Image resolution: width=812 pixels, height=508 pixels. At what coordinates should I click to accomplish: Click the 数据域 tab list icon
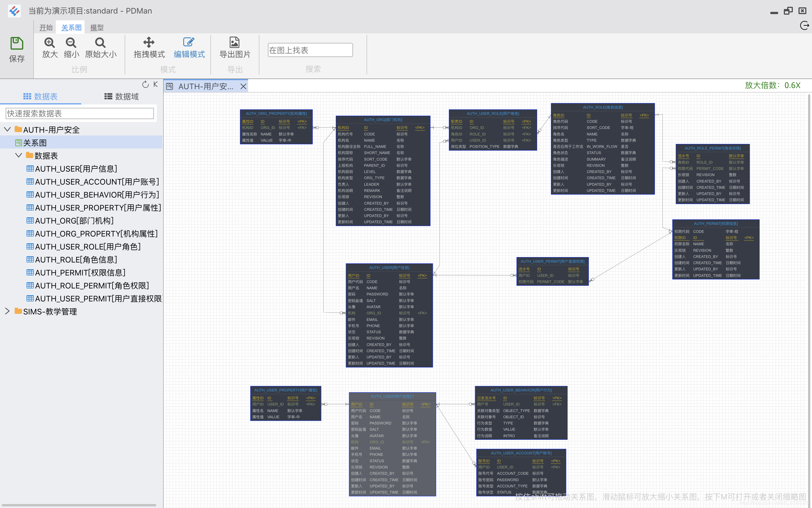pos(108,97)
